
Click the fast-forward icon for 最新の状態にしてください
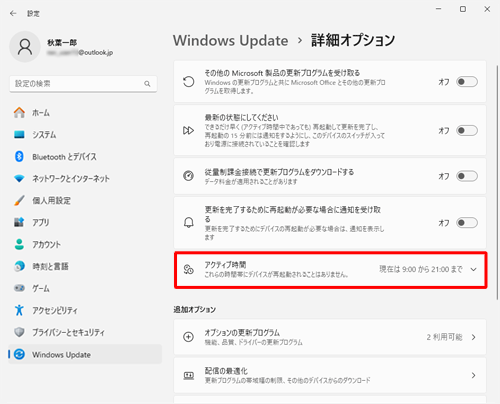[189, 130]
